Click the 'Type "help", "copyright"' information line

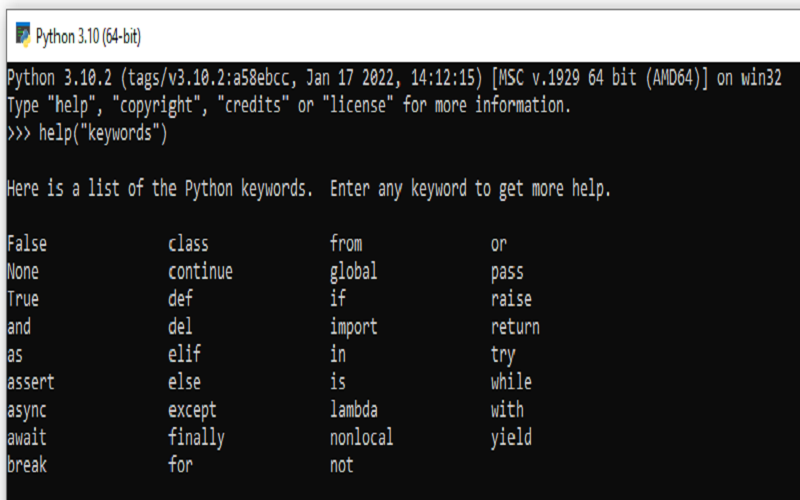coord(289,106)
